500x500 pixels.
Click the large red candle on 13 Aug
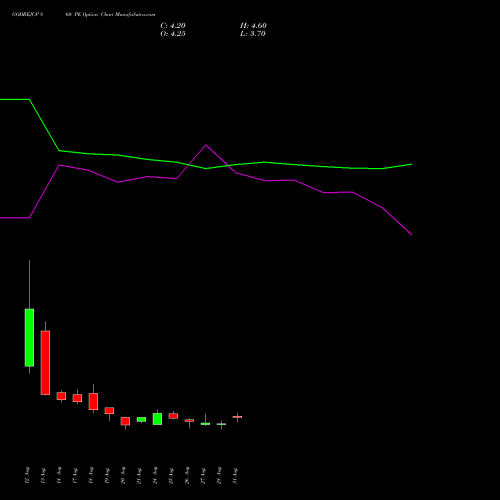pyautogui.click(x=45, y=363)
